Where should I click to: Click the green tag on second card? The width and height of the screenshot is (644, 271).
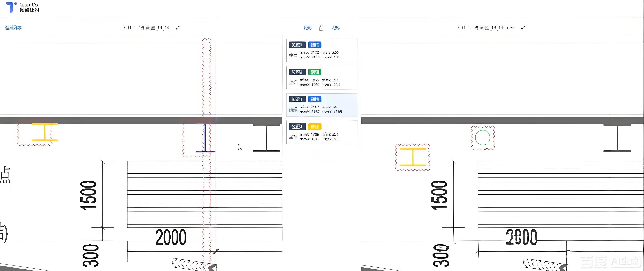point(315,72)
